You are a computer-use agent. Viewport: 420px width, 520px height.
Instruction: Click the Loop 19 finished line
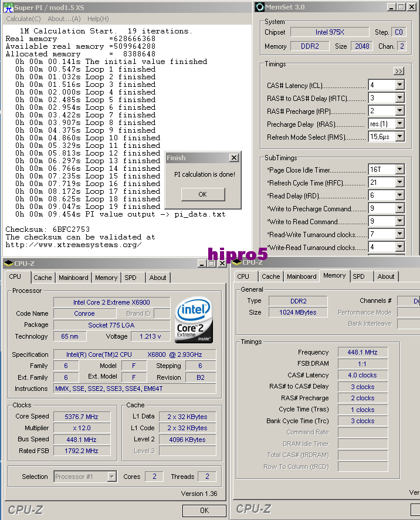point(88,207)
